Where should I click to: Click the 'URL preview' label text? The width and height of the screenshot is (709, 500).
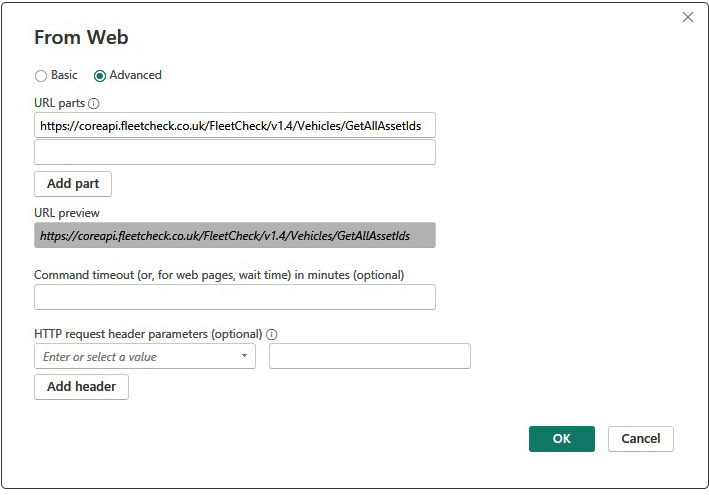pos(67,213)
